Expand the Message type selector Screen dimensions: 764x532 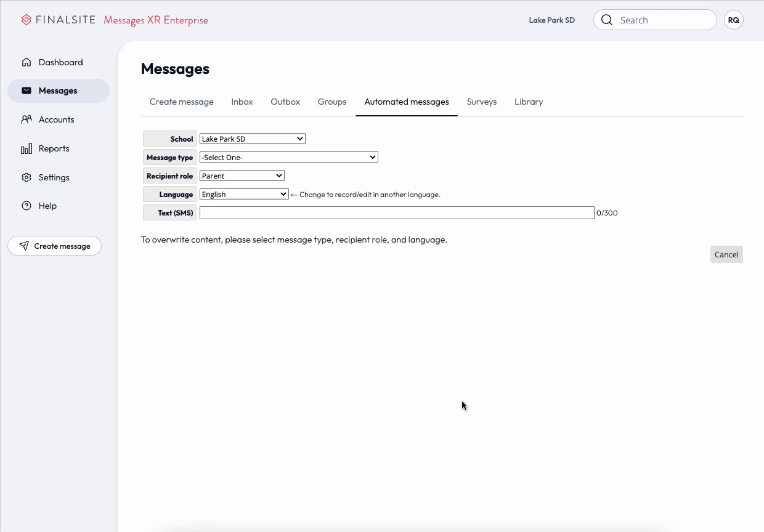pos(288,157)
